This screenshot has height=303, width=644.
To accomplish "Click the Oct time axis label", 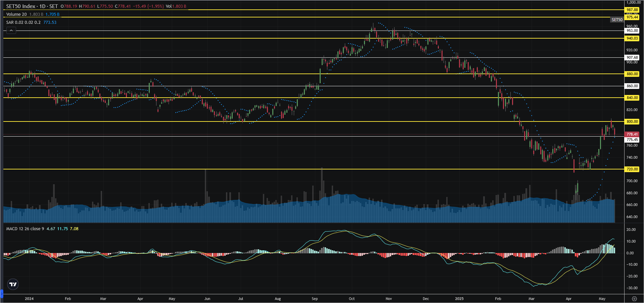I will tap(352, 299).
